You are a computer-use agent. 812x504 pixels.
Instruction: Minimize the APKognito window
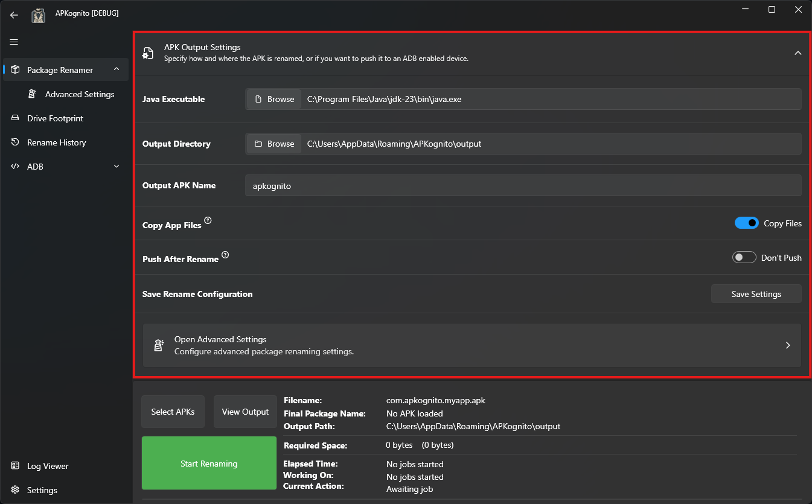pyautogui.click(x=744, y=10)
